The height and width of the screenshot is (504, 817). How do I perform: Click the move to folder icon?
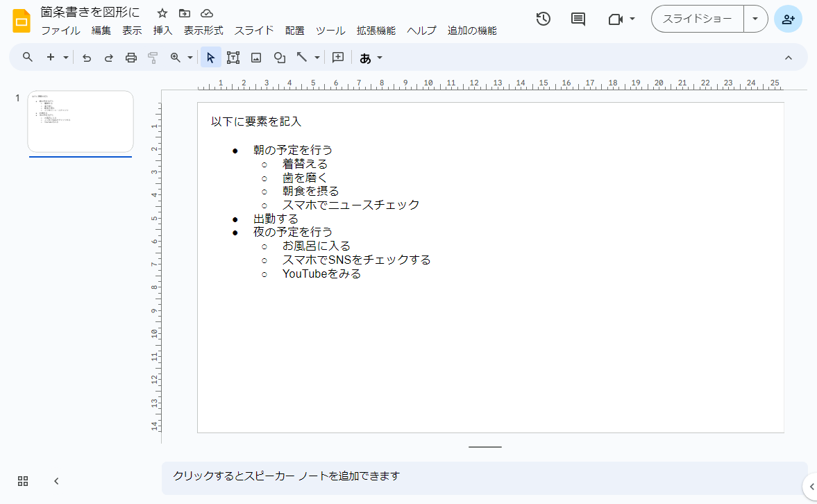185,13
